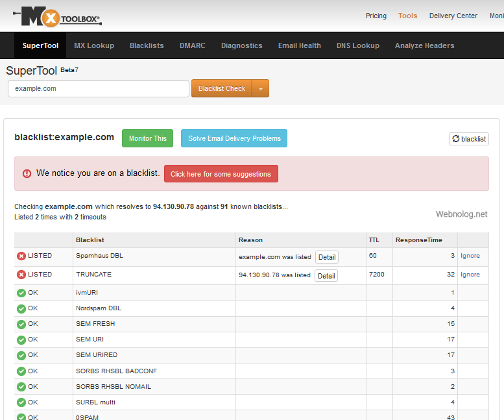Go to the Email Health tab
Screen dimensions: 504x420
[x=300, y=45]
